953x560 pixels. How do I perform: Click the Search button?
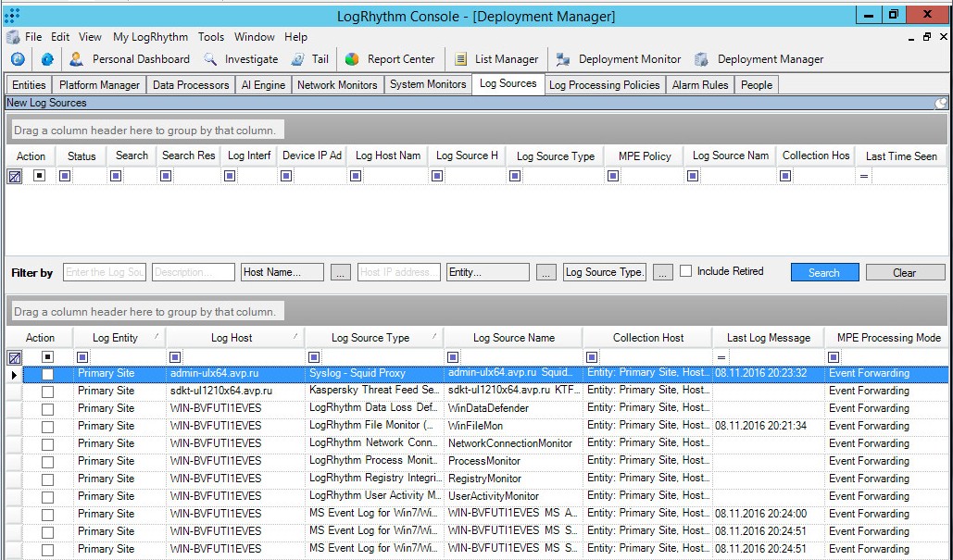(x=823, y=271)
